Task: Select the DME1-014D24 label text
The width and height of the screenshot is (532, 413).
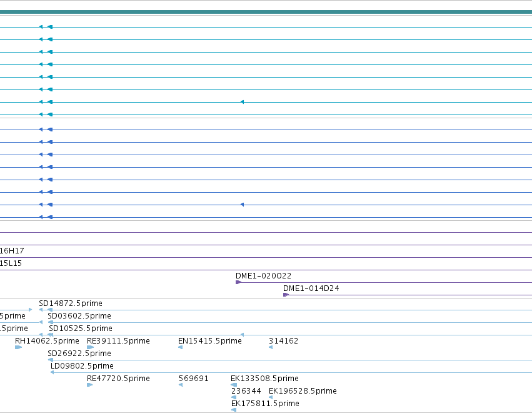Action: [x=311, y=288]
